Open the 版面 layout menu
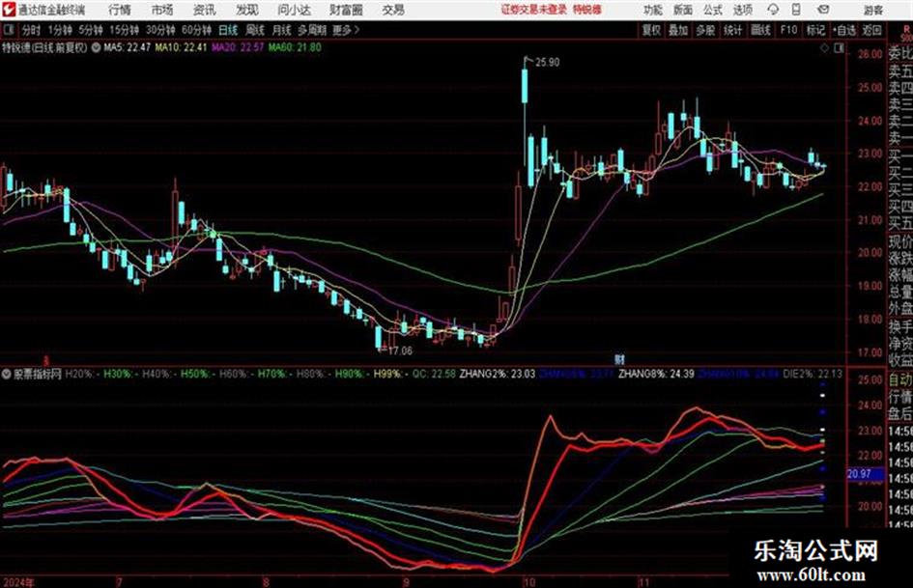The image size is (913, 588). 682,10
